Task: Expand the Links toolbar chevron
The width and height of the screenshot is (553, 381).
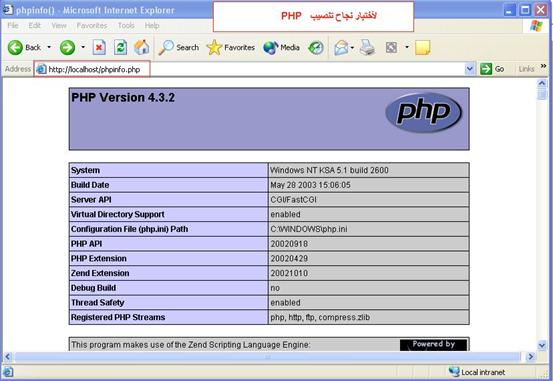Action: click(x=543, y=66)
